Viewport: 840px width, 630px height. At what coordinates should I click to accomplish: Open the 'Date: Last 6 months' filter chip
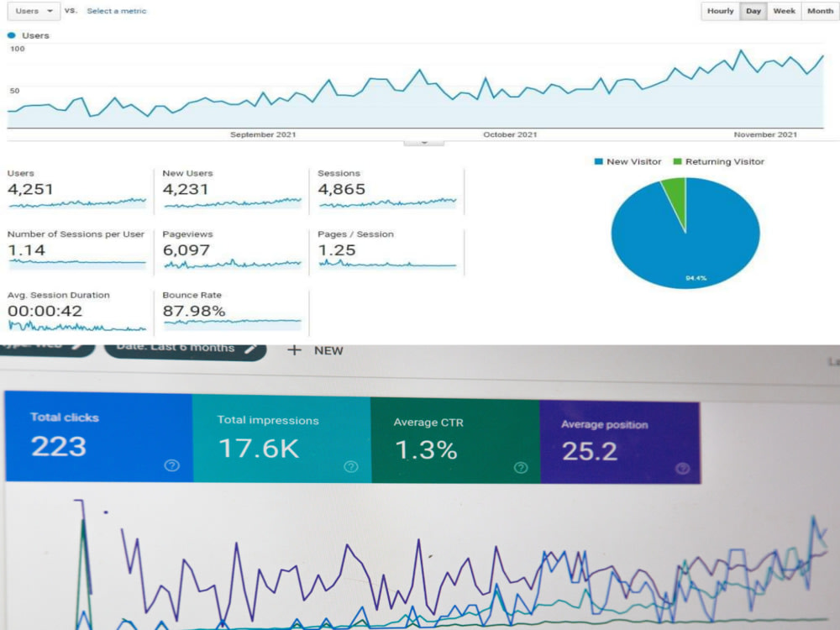pyautogui.click(x=185, y=351)
